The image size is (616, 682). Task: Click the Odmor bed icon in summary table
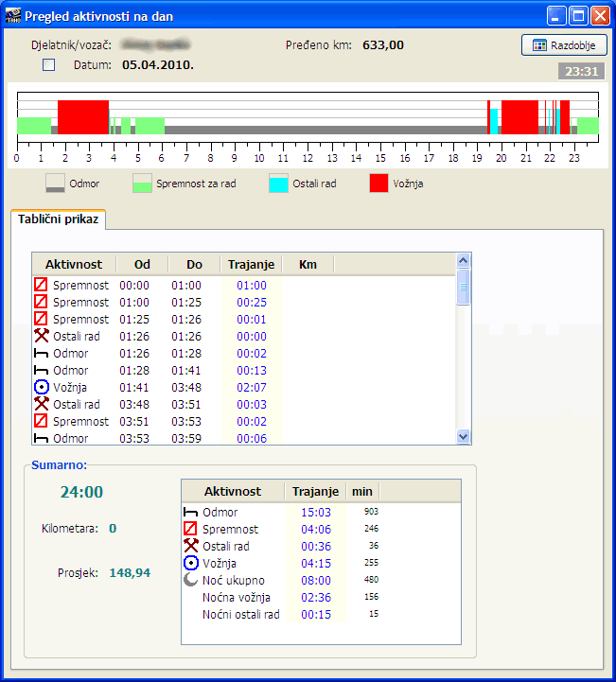pos(190,512)
